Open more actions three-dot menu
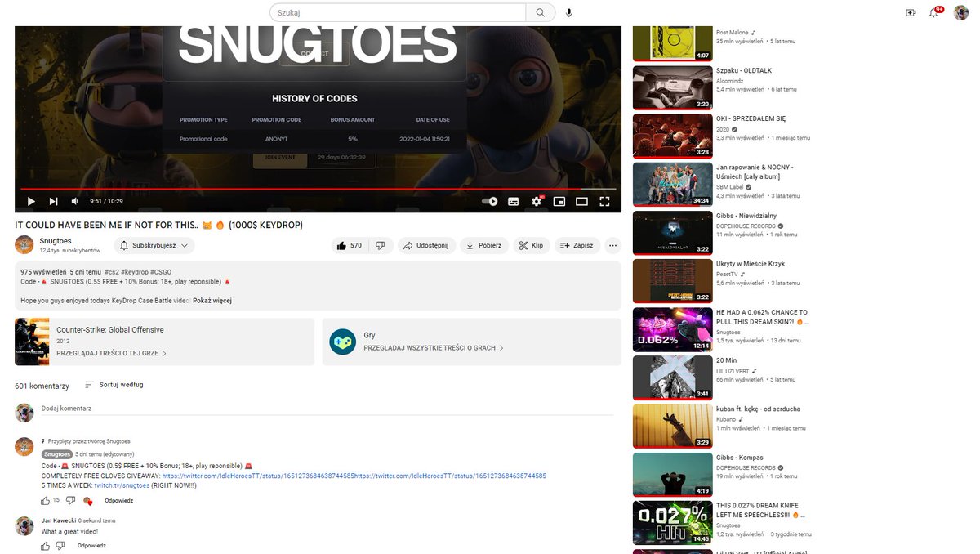 tap(613, 245)
